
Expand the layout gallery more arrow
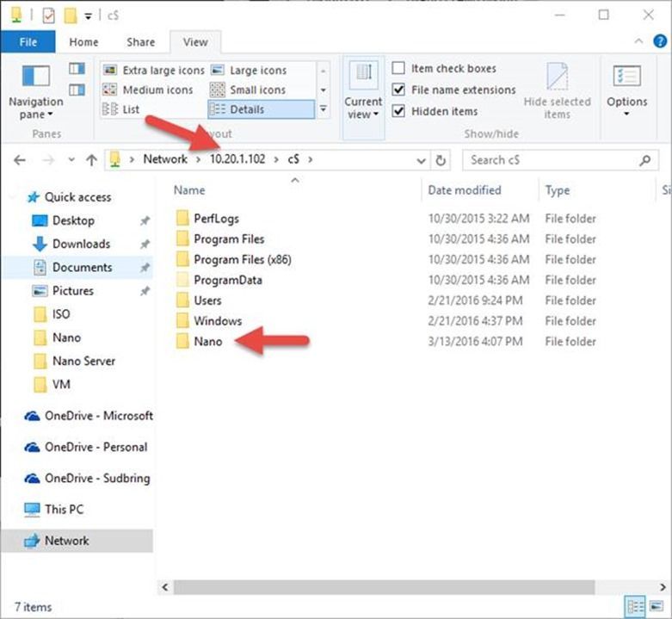[324, 109]
